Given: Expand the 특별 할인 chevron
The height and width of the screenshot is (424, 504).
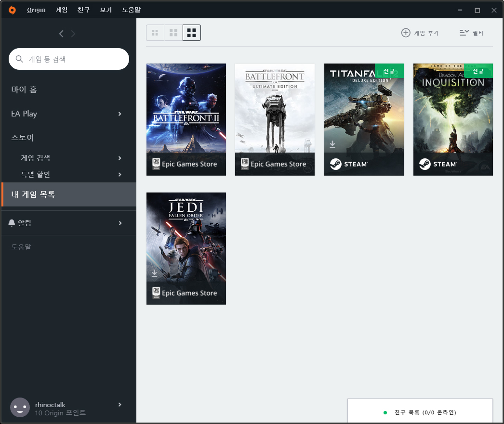Looking at the screenshot, I should 119,175.
